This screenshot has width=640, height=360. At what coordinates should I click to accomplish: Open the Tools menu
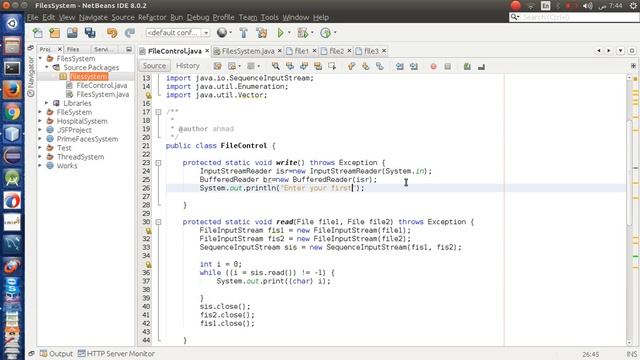269,18
